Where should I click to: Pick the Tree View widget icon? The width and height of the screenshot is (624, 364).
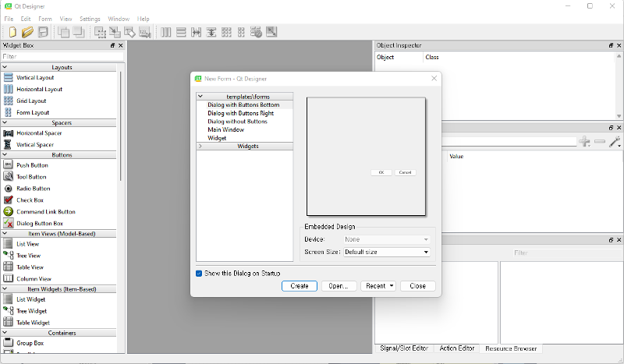click(9, 255)
